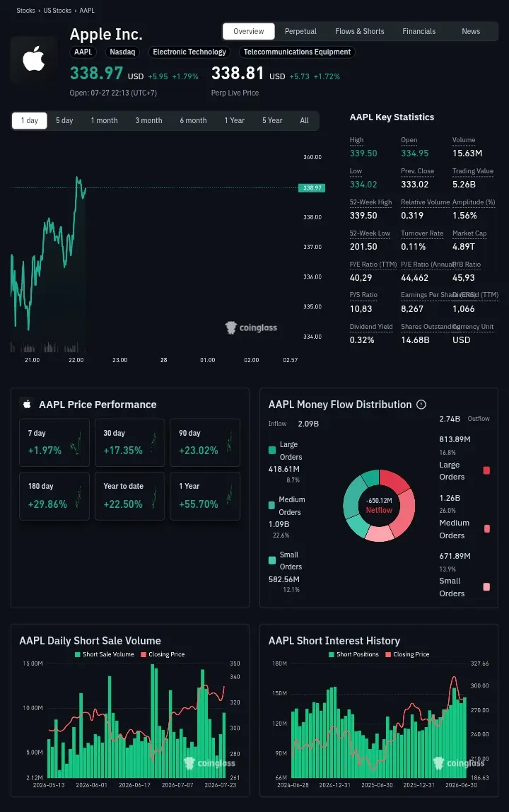Toggle the Short Sale Volume legend series
Viewport: 509px width, 812px height.
tap(104, 654)
